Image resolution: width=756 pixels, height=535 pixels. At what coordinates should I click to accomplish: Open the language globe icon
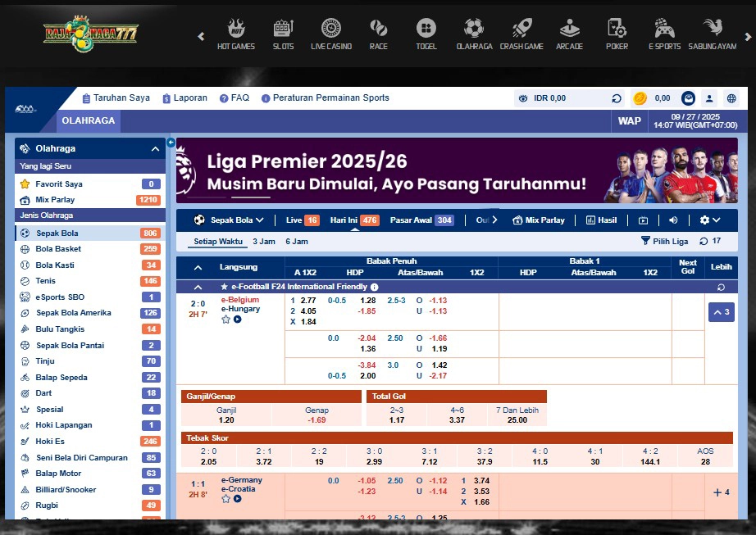point(731,98)
